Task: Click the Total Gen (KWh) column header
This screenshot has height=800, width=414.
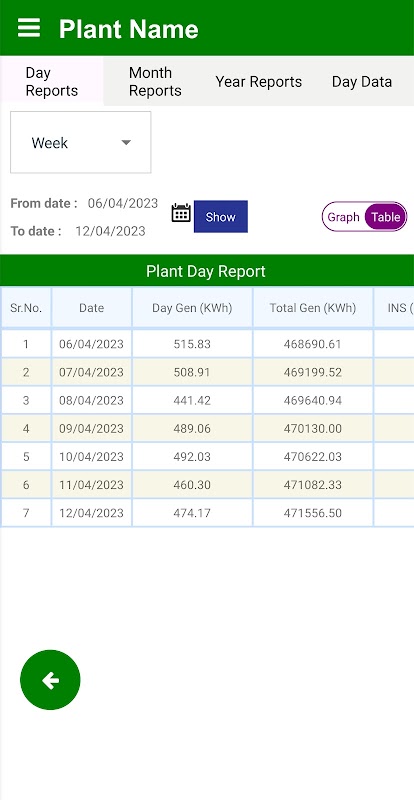Action: pos(313,308)
